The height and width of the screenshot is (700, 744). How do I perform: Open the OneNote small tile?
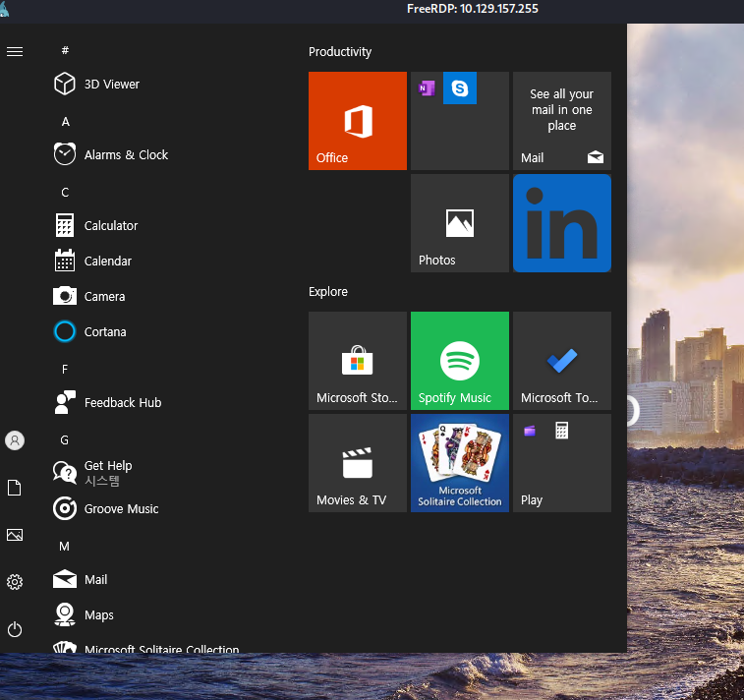tap(427, 87)
